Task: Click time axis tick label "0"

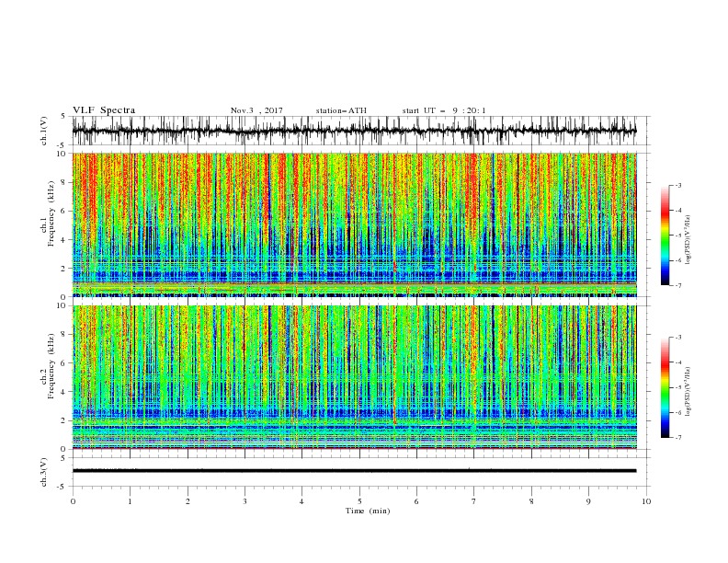Action: click(73, 501)
